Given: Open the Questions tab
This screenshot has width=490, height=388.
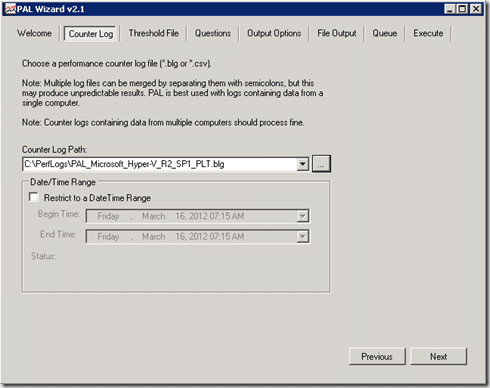Looking at the screenshot, I should [x=213, y=33].
